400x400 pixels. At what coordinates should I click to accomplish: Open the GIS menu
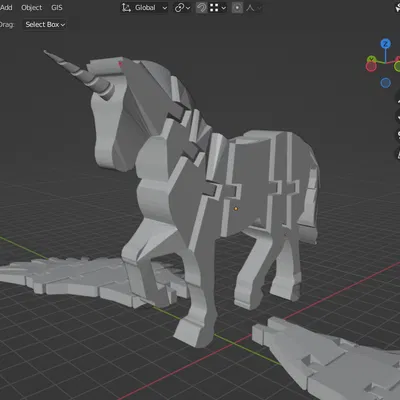(x=57, y=7)
